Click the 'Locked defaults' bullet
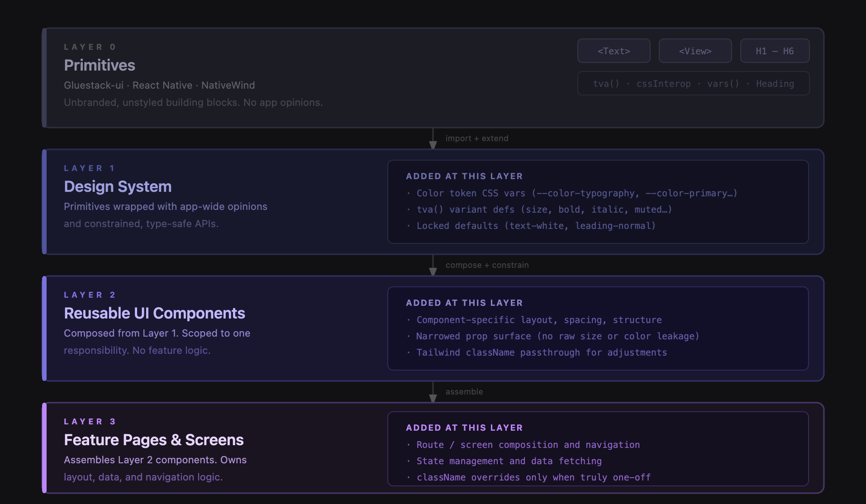The height and width of the screenshot is (504, 866). tap(531, 226)
